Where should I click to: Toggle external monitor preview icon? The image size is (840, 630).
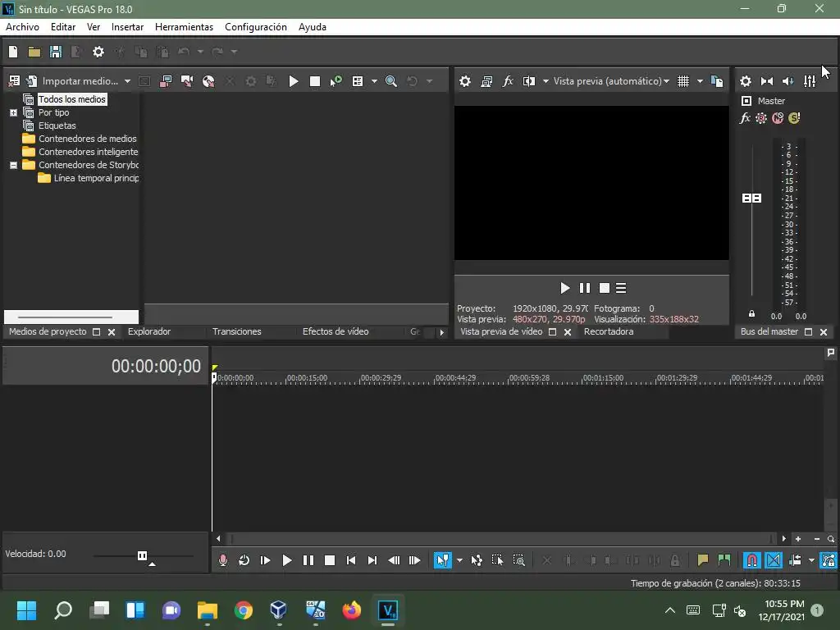(x=486, y=81)
